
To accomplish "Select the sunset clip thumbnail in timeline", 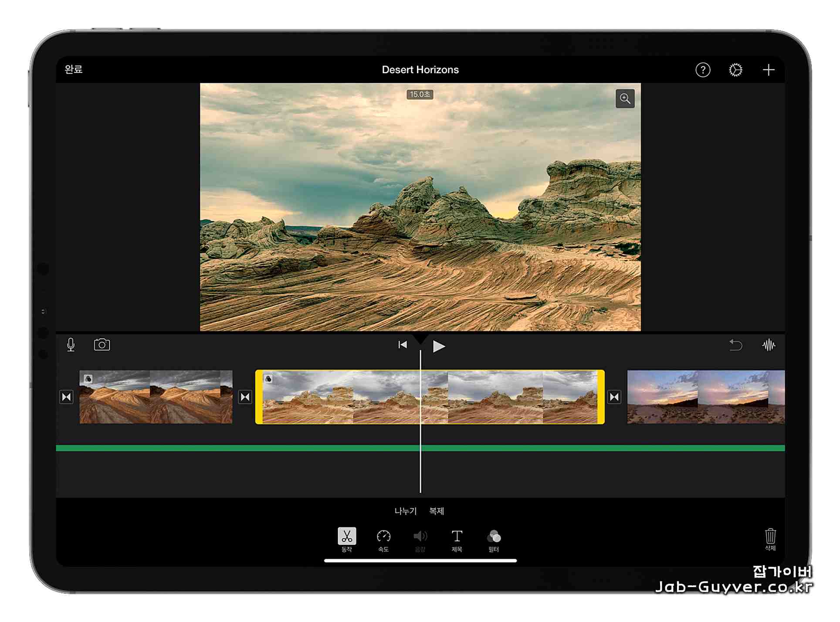I will tap(706, 397).
